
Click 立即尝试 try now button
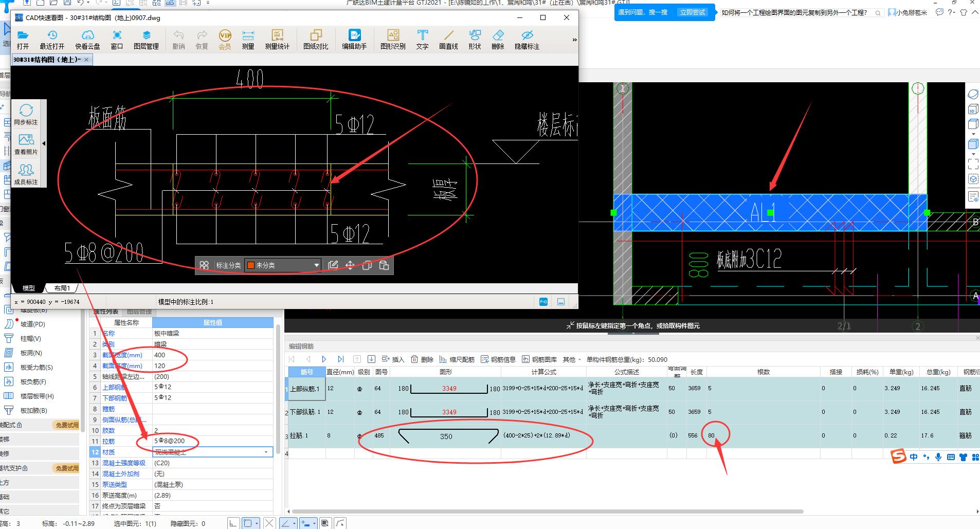point(692,12)
